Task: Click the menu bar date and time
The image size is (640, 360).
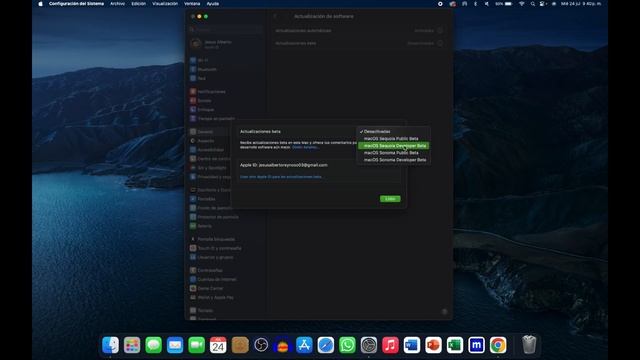Action: 581,4
